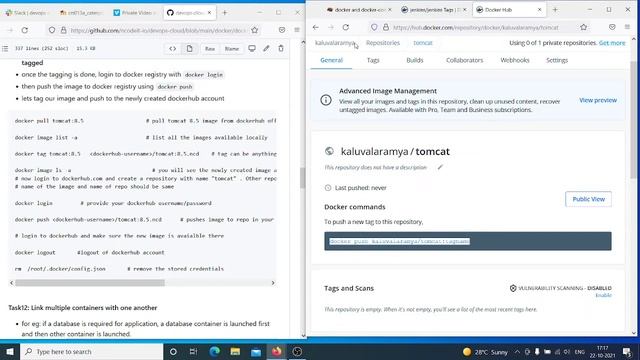Open left browser's hamburger menu

[297, 30]
